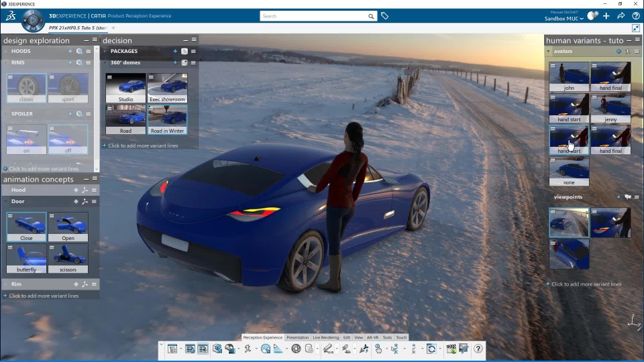The width and height of the screenshot is (644, 362).
Task: Expand the PACKAGES variant line
Action: tap(105, 52)
